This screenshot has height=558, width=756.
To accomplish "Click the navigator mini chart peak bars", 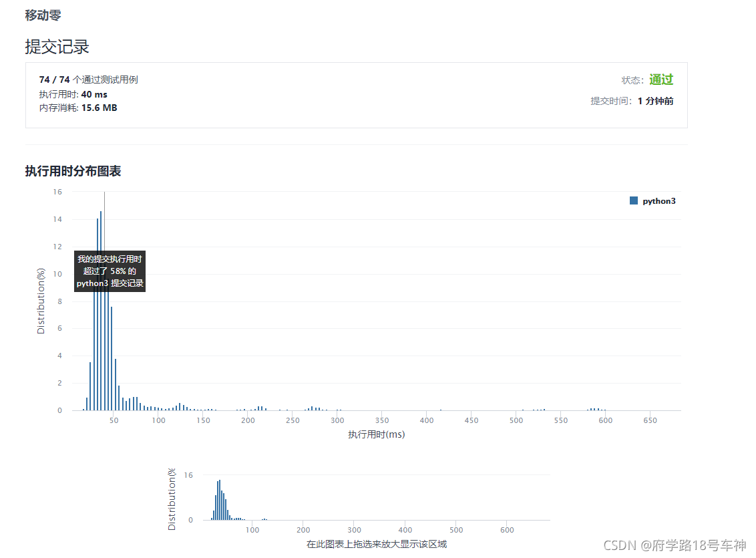I will [219, 500].
